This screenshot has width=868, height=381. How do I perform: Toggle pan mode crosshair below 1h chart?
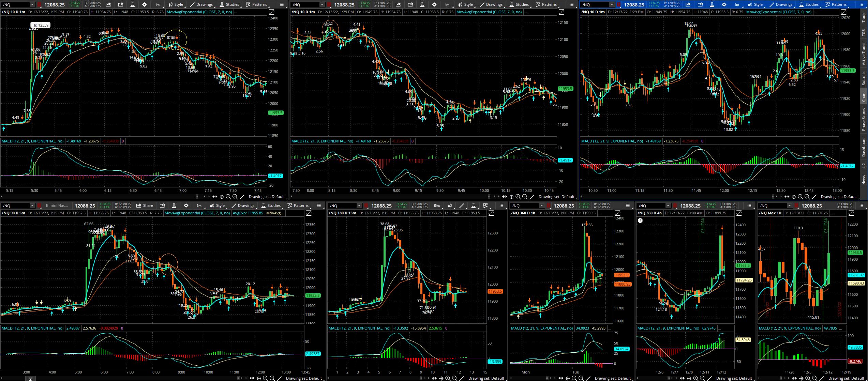pyautogui.click(x=568, y=378)
